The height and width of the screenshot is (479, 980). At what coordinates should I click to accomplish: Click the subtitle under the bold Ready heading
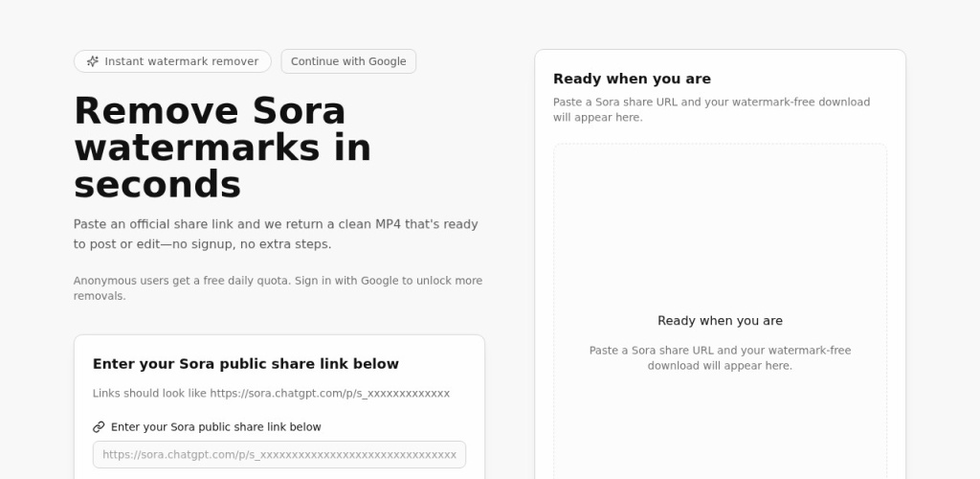pyautogui.click(x=711, y=109)
